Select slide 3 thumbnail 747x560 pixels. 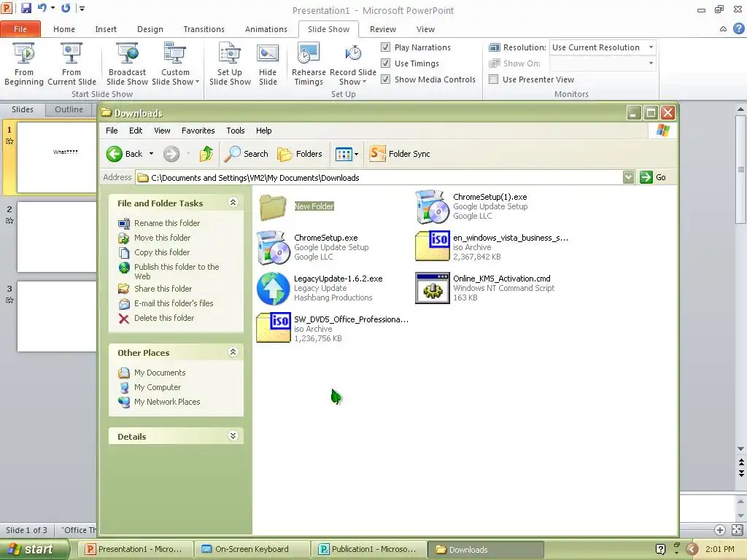point(57,316)
